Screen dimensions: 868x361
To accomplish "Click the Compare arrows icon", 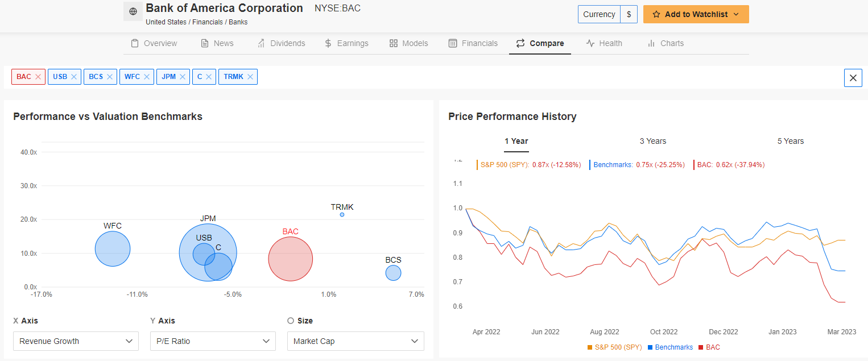I will [520, 43].
